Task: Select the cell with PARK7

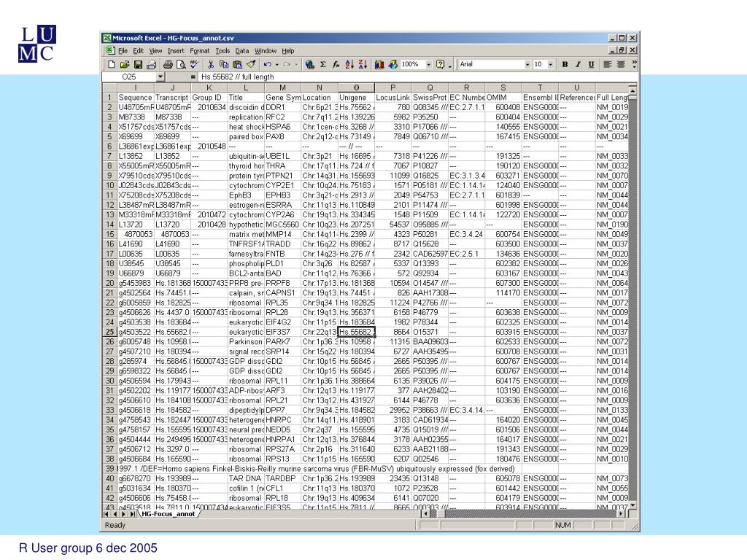Action: coord(282,342)
